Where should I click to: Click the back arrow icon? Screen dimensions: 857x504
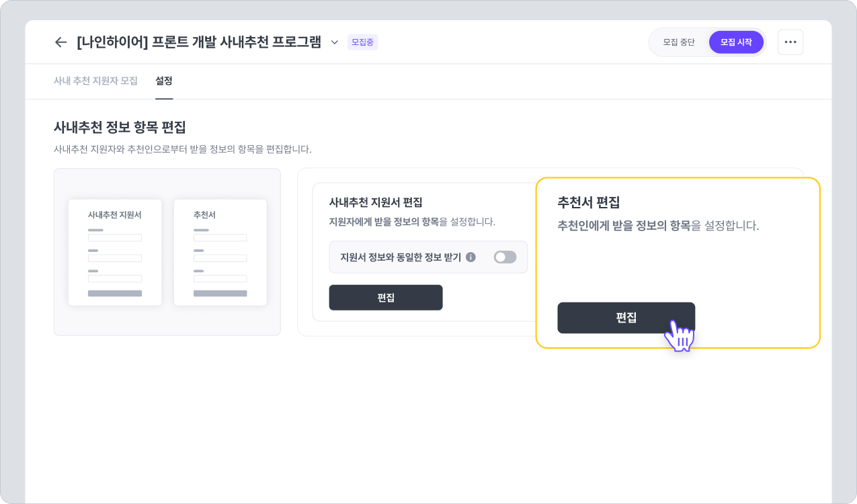60,42
